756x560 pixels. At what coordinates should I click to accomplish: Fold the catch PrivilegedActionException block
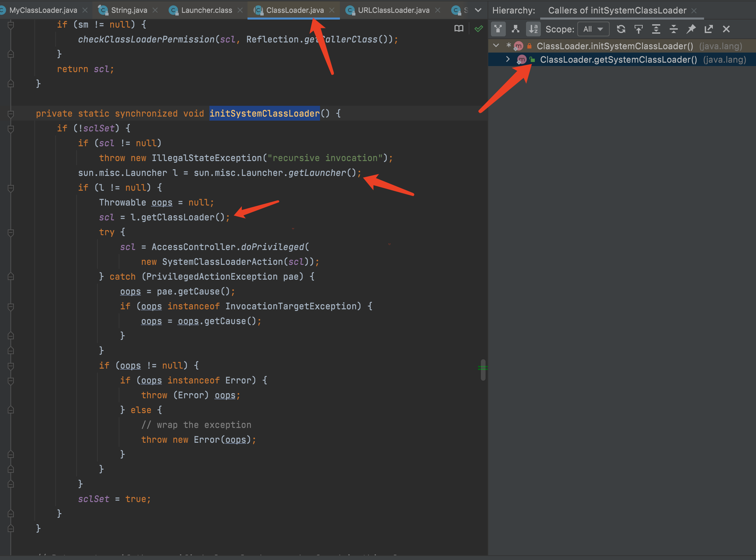pyautogui.click(x=11, y=277)
